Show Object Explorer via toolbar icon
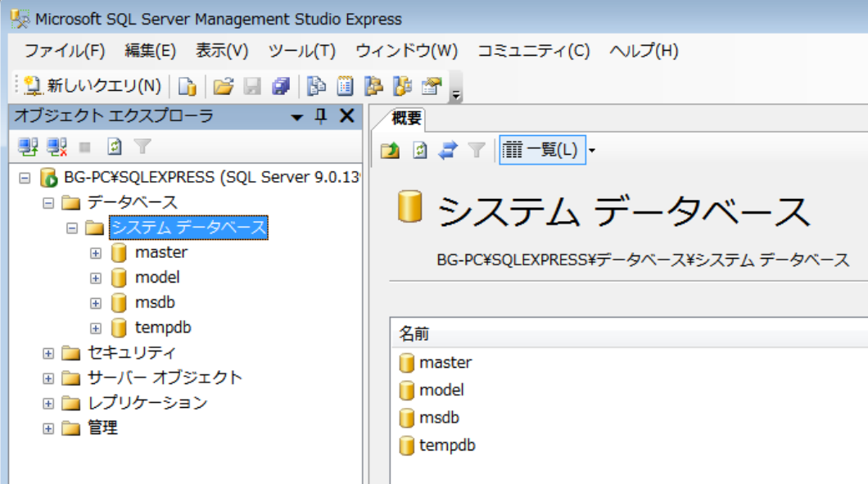The image size is (868, 484). point(373,86)
